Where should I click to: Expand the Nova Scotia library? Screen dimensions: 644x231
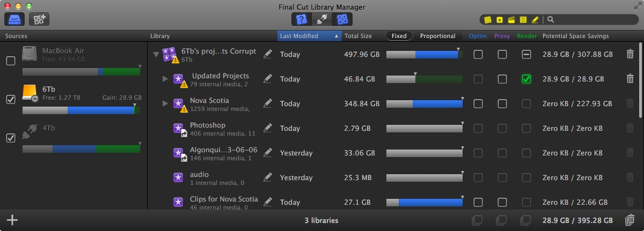[x=165, y=103]
